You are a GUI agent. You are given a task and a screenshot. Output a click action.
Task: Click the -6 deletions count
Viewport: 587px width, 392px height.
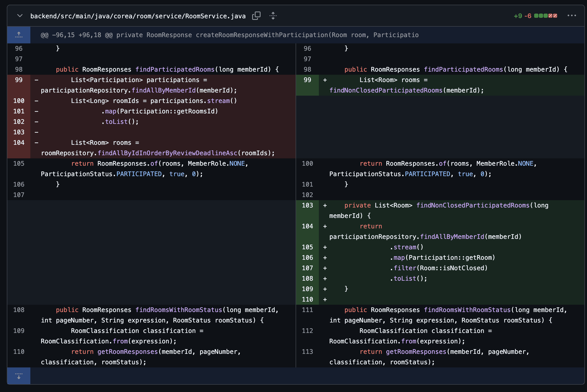528,16
